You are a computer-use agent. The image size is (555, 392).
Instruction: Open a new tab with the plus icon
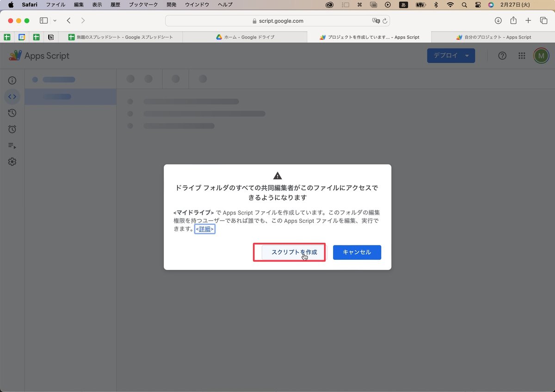528,20
